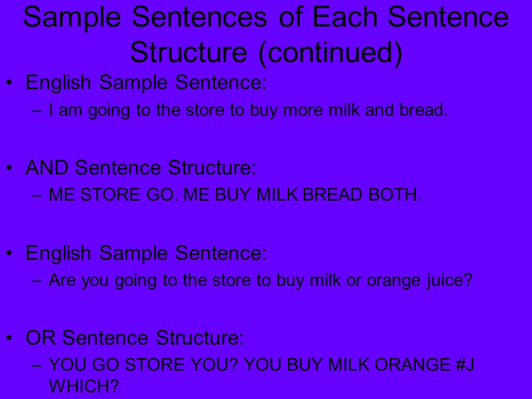The width and height of the screenshot is (532, 399).
Task: Click the word 'WHICH?' on the last line
Action: tap(84, 386)
